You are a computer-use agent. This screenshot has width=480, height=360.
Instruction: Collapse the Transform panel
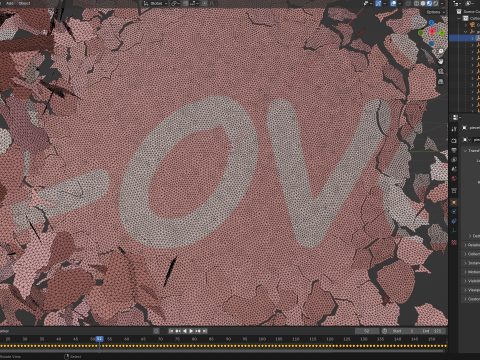(465, 151)
